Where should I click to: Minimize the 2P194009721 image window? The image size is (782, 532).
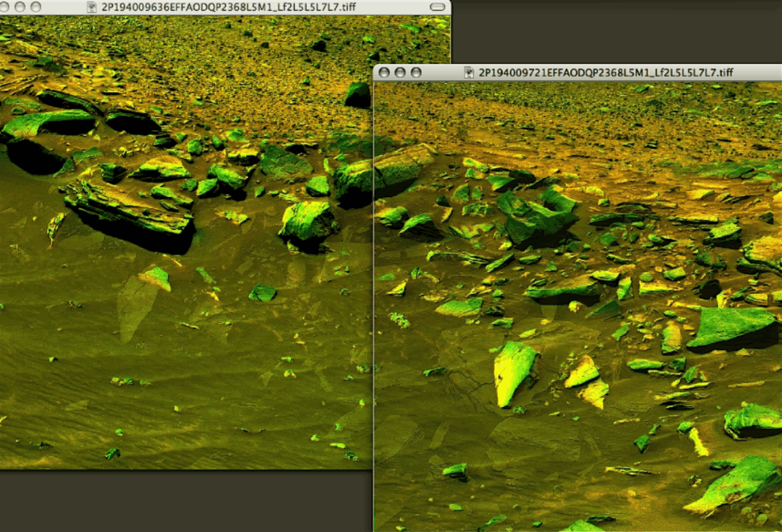pyautogui.click(x=400, y=73)
